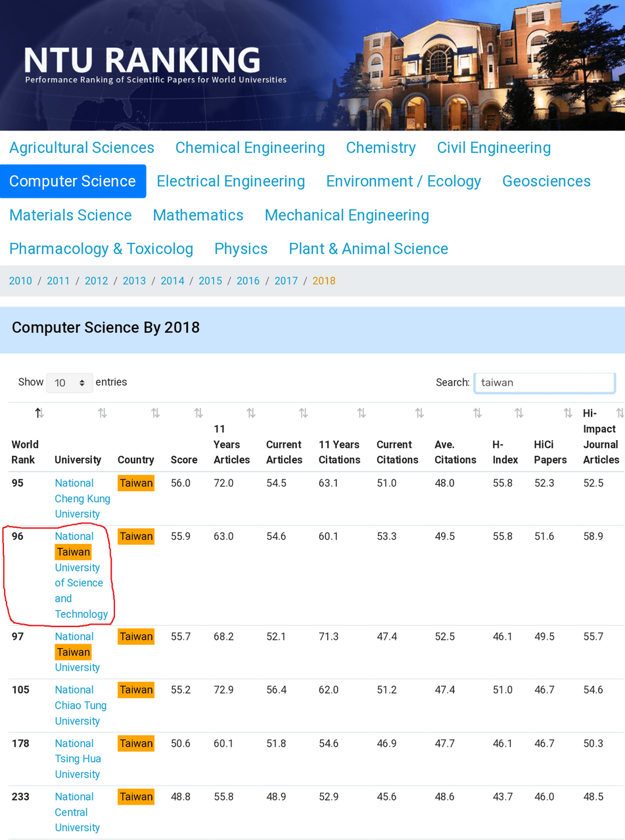The height and width of the screenshot is (840, 625).
Task: Sort by HiCi Papers column
Action: pyautogui.click(x=568, y=413)
